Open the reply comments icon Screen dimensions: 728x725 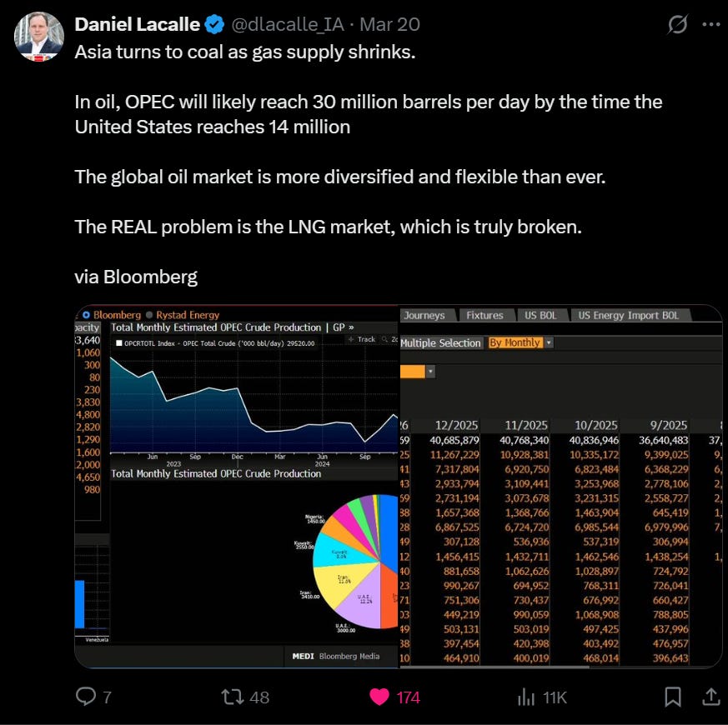click(x=86, y=696)
